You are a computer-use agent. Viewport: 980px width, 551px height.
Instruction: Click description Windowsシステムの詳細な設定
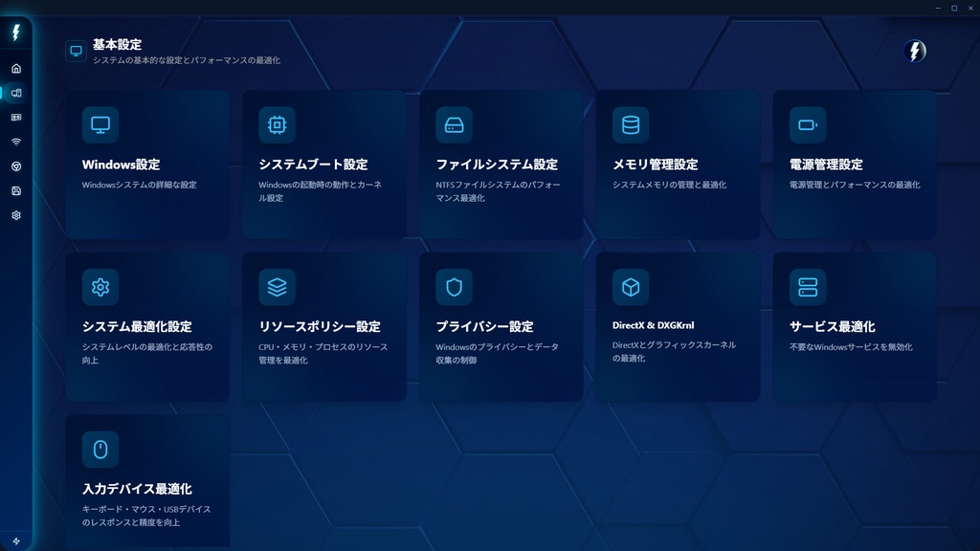click(x=140, y=185)
